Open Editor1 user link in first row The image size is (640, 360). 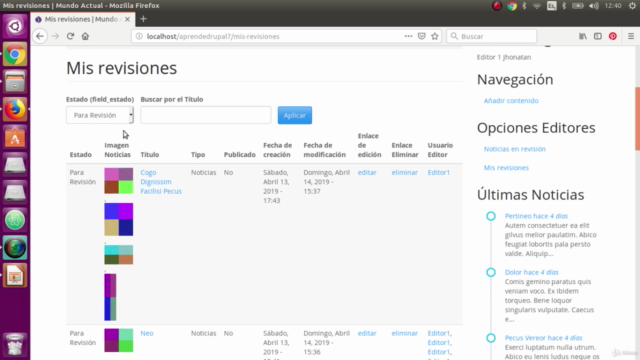[439, 172]
